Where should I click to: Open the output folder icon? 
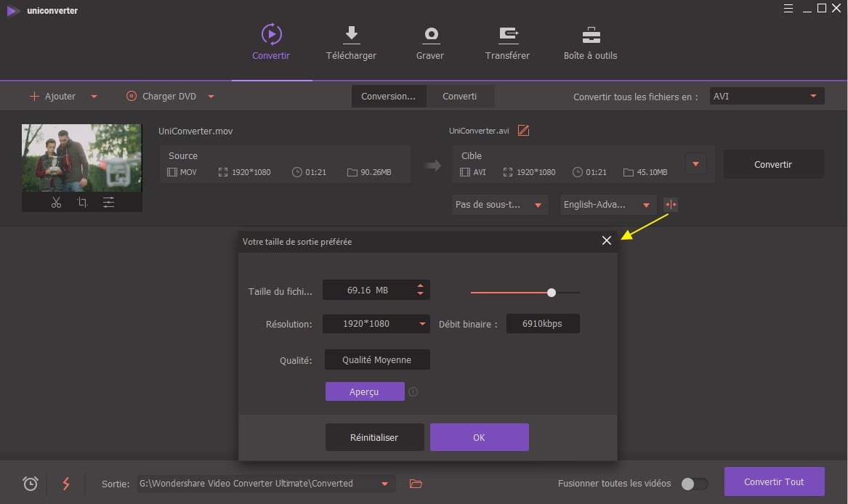pyautogui.click(x=416, y=484)
